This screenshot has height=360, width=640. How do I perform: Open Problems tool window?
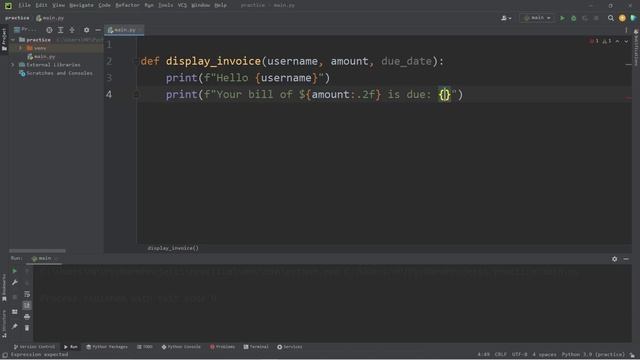(x=222, y=347)
